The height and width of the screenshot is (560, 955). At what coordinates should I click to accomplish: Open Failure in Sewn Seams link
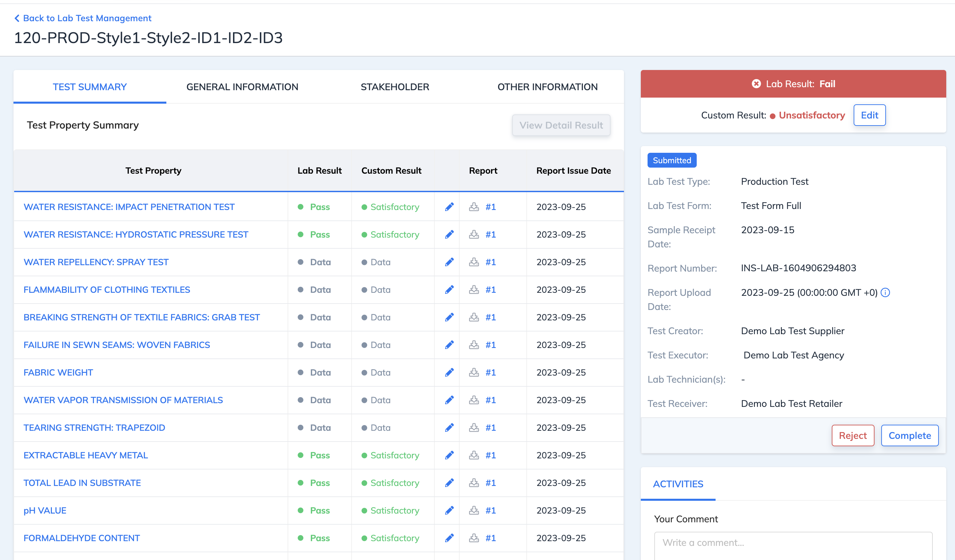117,345
